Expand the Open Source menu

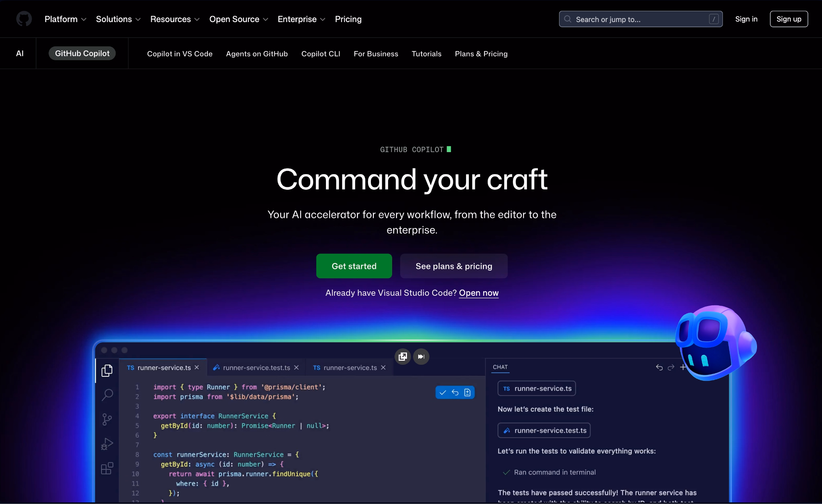238,19
